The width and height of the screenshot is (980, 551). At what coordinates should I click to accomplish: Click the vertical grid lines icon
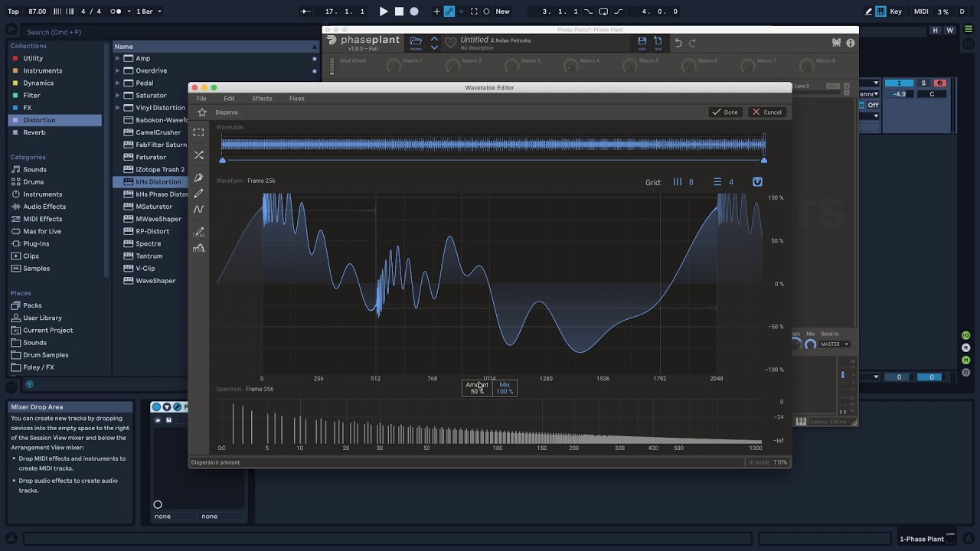678,182
